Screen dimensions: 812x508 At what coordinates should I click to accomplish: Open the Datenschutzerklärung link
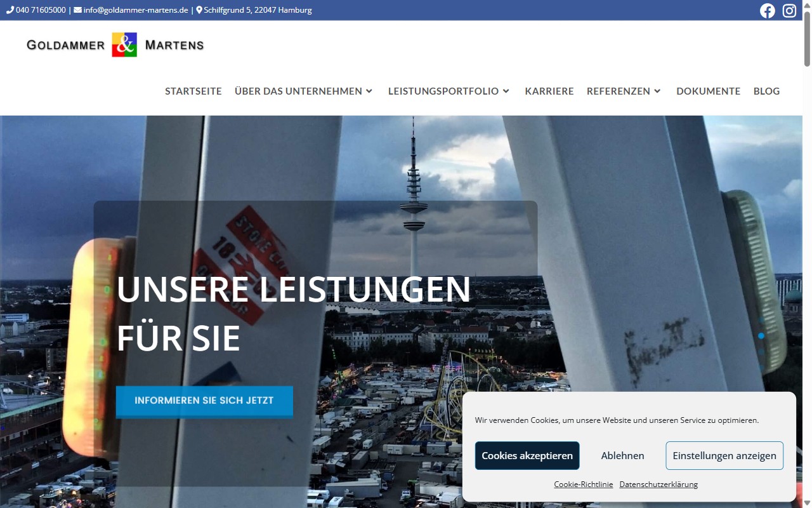tap(658, 484)
